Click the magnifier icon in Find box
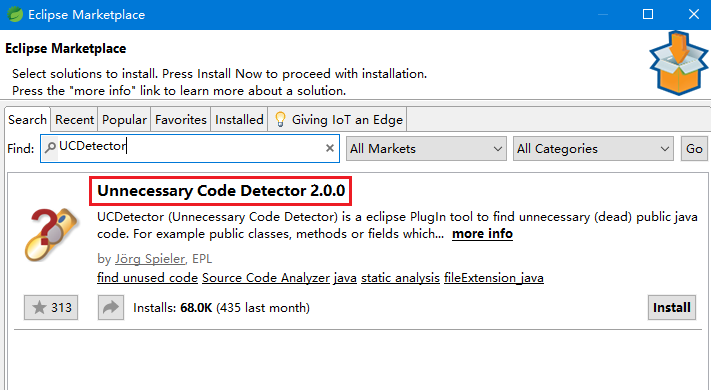Image resolution: width=711 pixels, height=390 pixels. tap(50, 147)
